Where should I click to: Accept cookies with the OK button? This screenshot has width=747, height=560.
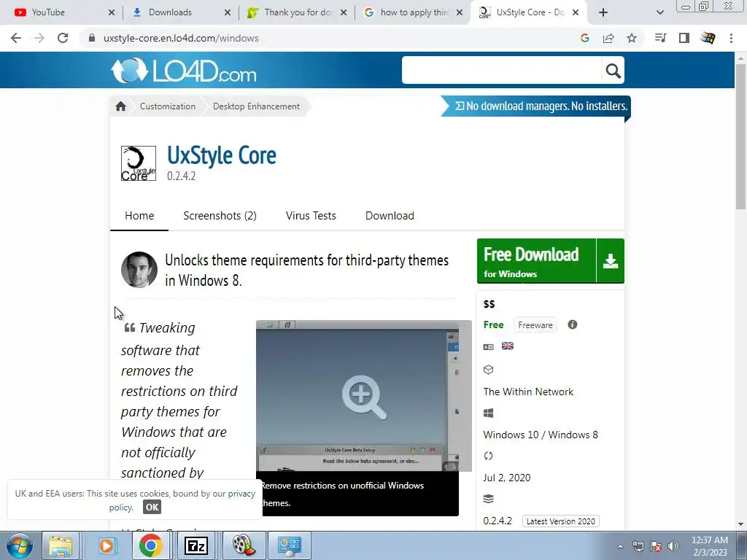152,507
